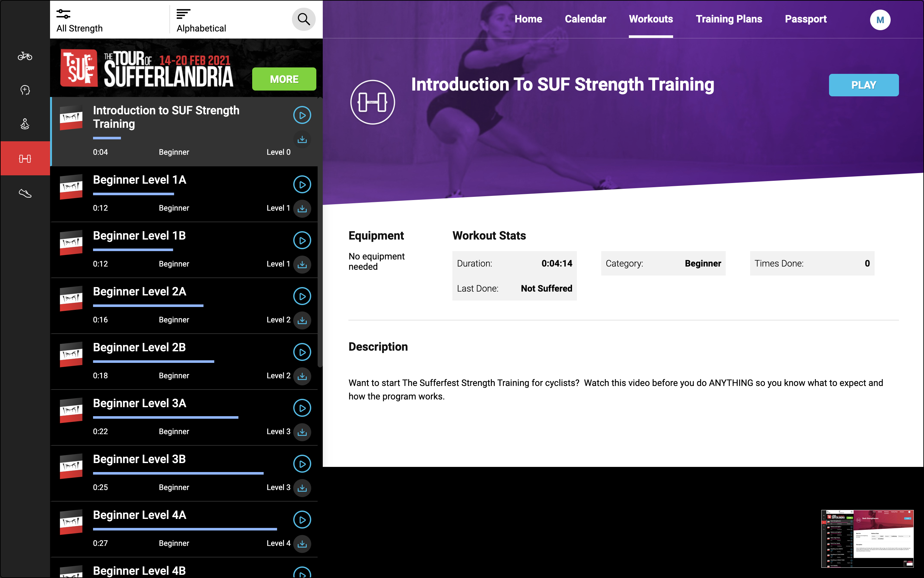This screenshot has height=578, width=924.
Task: Go to the Home tab
Action: click(x=528, y=19)
